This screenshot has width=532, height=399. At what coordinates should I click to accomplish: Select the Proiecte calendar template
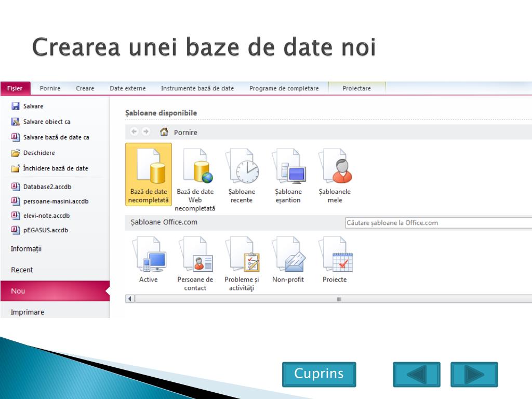[335, 260]
